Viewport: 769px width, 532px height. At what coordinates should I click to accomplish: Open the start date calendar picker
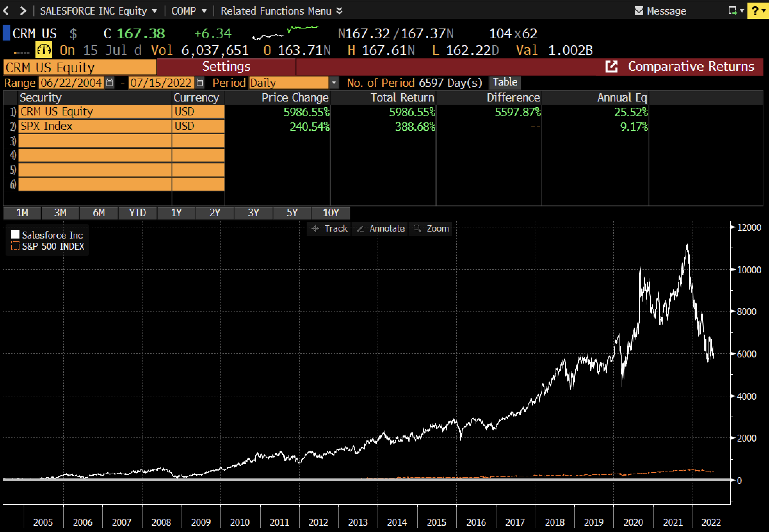click(110, 83)
